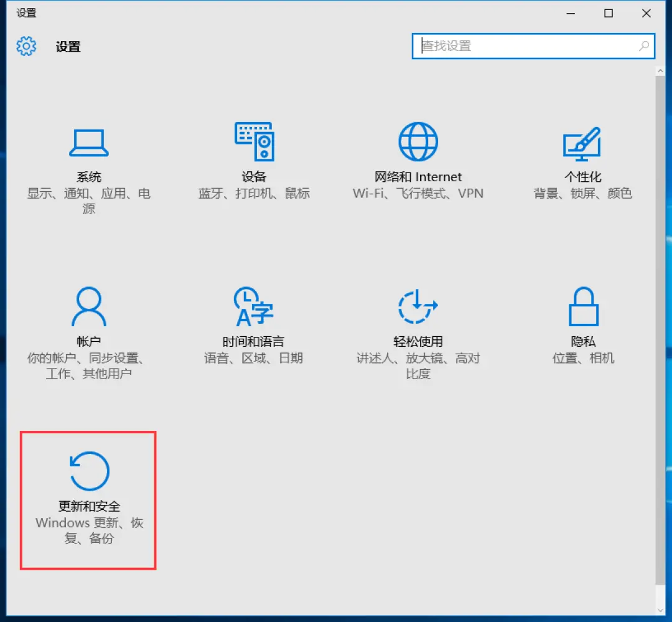Open the 系统 (System) settings icon

click(88, 142)
